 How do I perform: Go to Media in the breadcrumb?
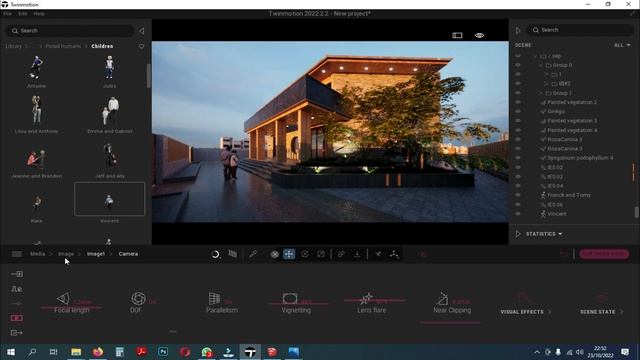(x=38, y=254)
